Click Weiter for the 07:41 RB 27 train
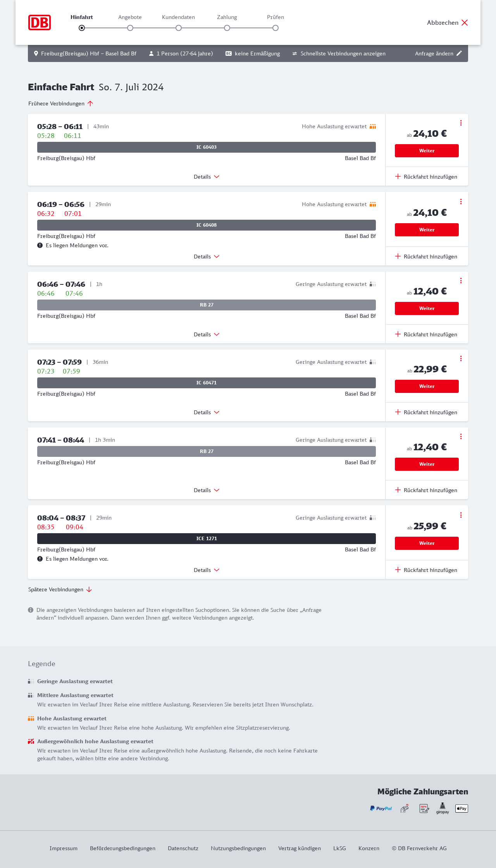Viewport: 496px width, 868px height. click(427, 464)
